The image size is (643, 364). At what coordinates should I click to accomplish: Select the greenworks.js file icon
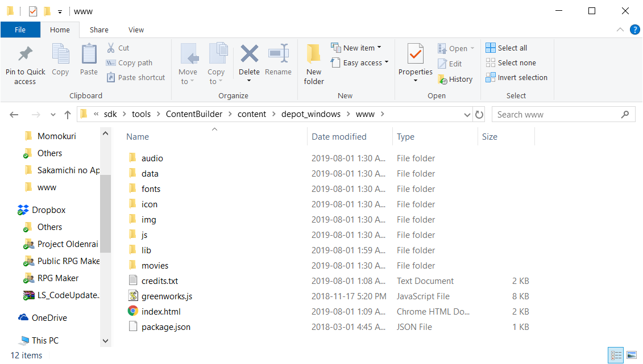tap(133, 296)
